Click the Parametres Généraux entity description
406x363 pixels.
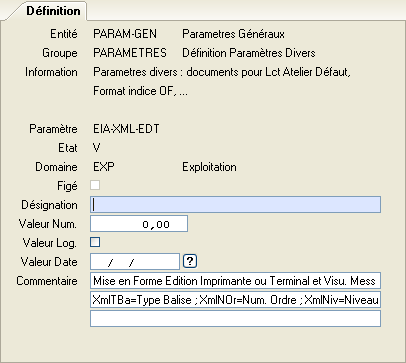click(233, 34)
